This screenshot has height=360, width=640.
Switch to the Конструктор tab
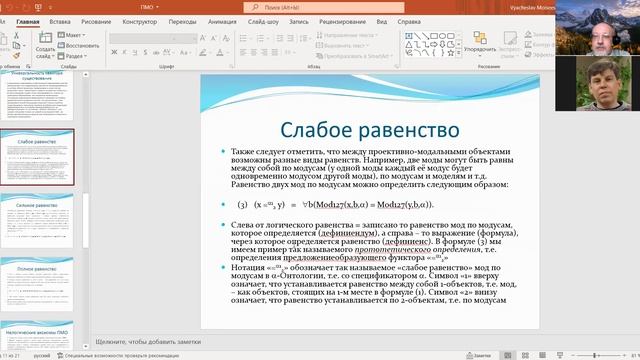(x=140, y=22)
